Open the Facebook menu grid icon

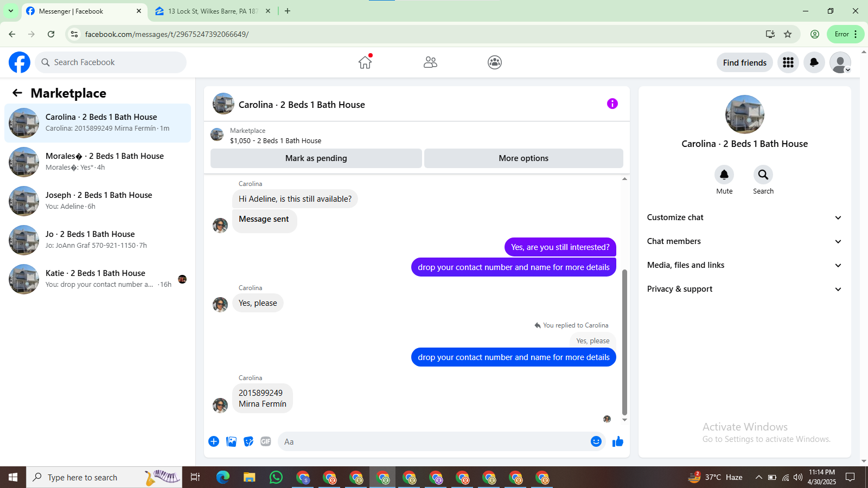click(x=788, y=62)
